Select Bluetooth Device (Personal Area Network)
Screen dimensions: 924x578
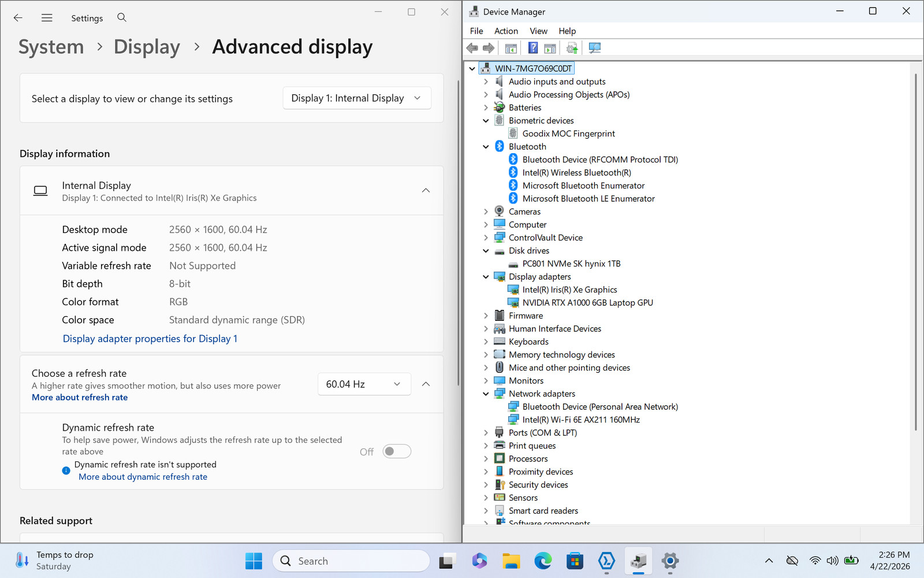600,407
